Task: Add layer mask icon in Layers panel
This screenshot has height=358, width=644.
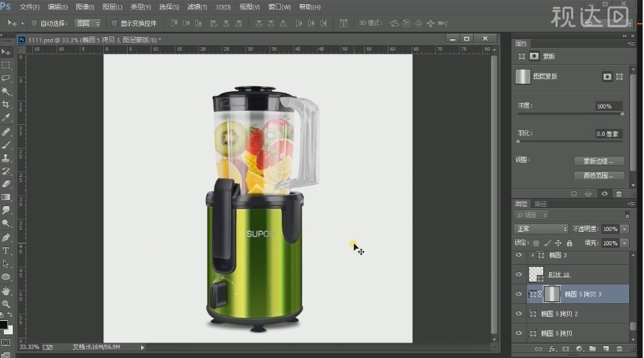Action: tap(566, 349)
